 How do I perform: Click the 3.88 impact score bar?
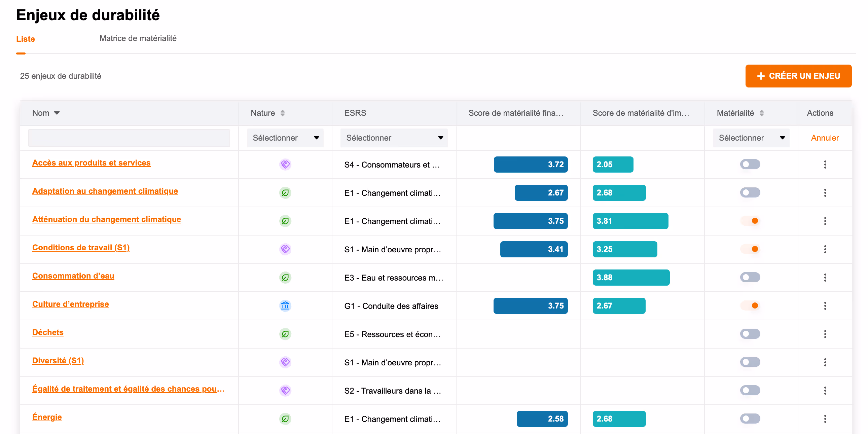[x=631, y=278]
